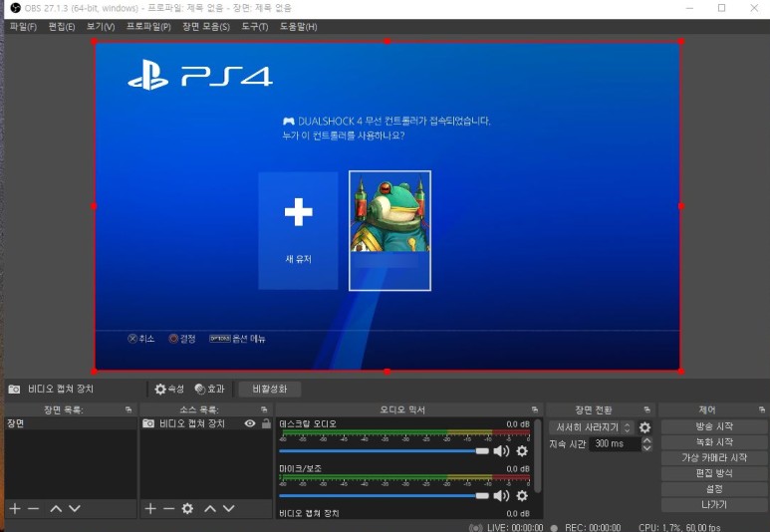
Task: Adjust 데스크탑 오디오 volume slider
Action: pos(385,451)
